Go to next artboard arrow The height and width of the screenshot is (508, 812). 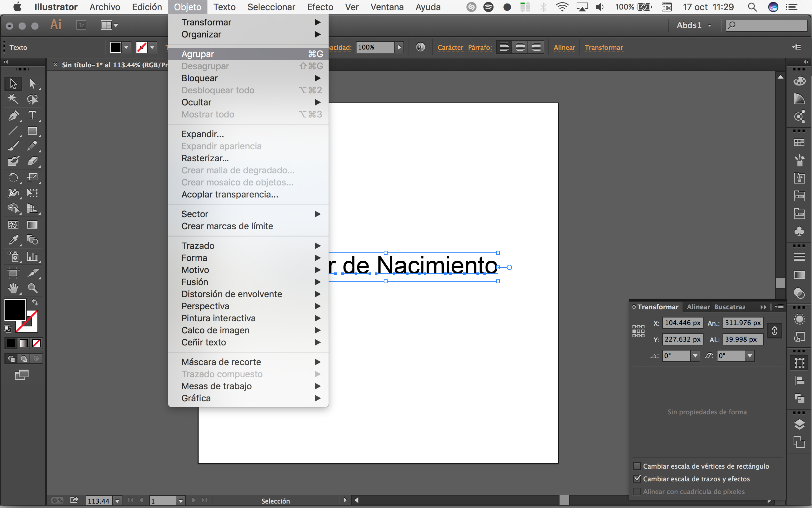click(x=193, y=500)
